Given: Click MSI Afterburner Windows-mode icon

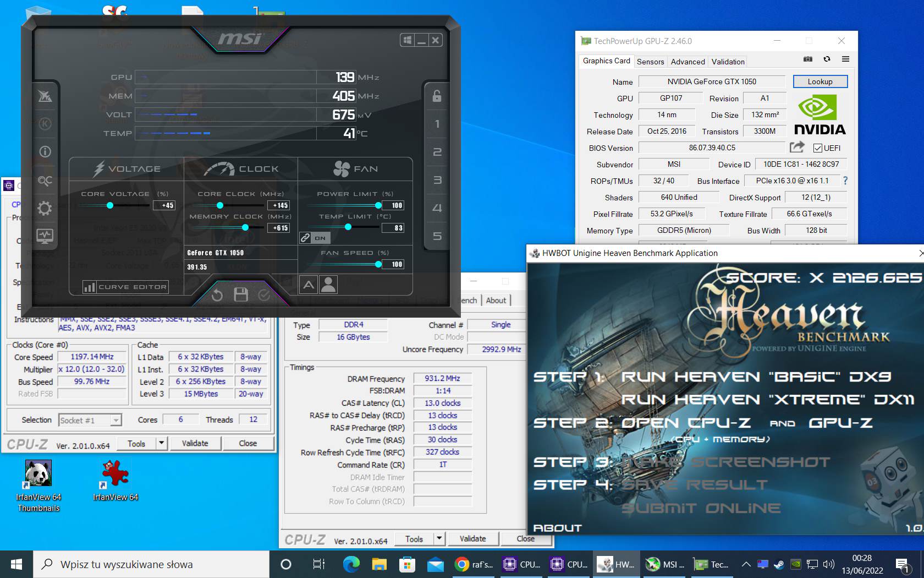Looking at the screenshot, I should point(408,40).
